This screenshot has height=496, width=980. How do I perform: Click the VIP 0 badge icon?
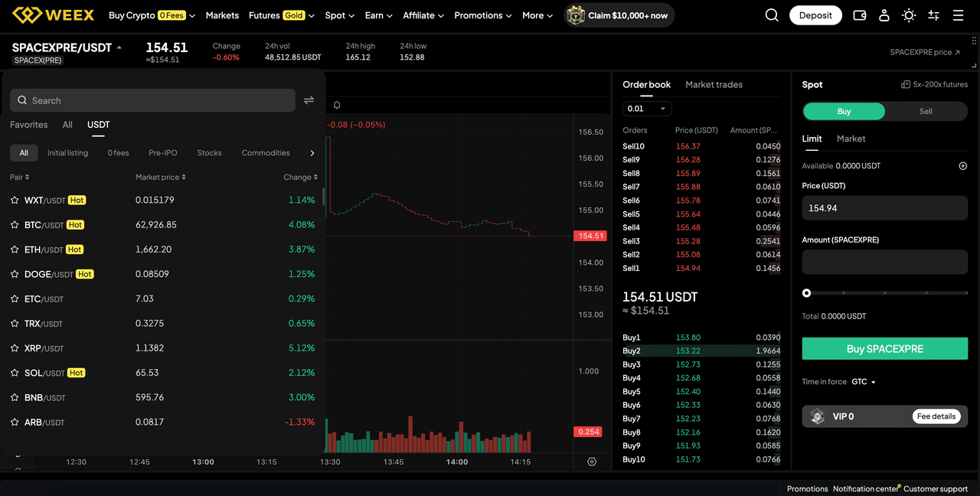pyautogui.click(x=818, y=416)
